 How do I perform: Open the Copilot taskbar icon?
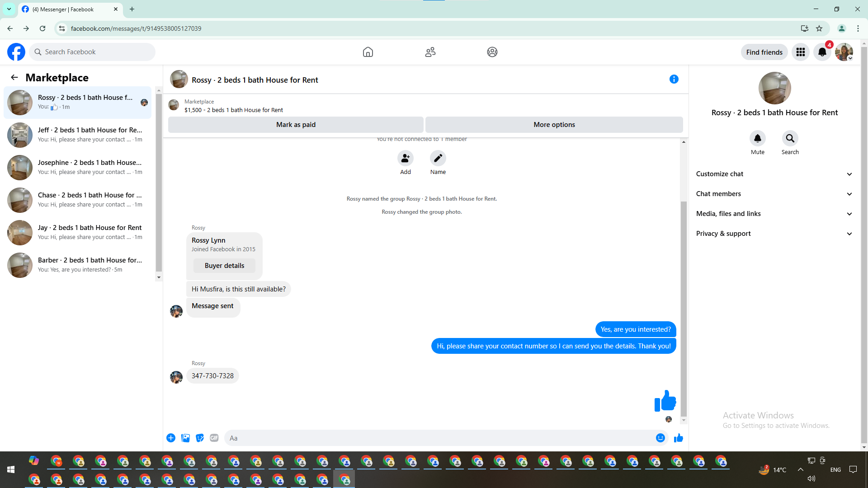(34, 461)
